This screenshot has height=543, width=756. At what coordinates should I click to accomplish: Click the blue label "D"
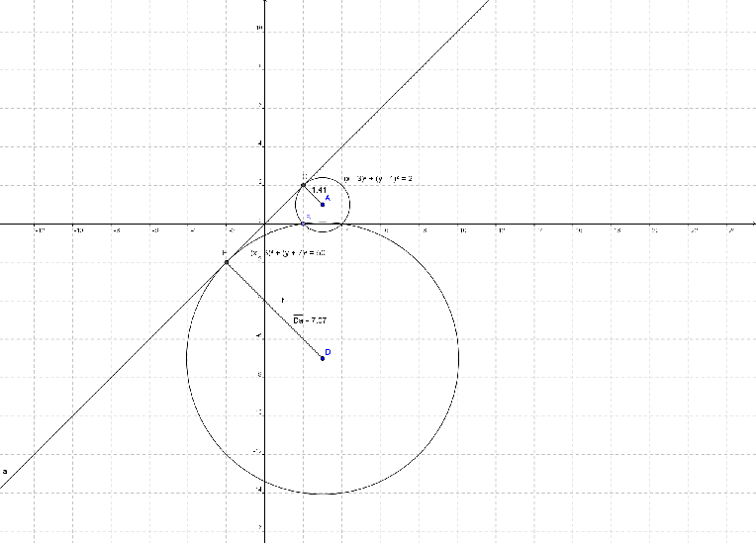coord(328,352)
